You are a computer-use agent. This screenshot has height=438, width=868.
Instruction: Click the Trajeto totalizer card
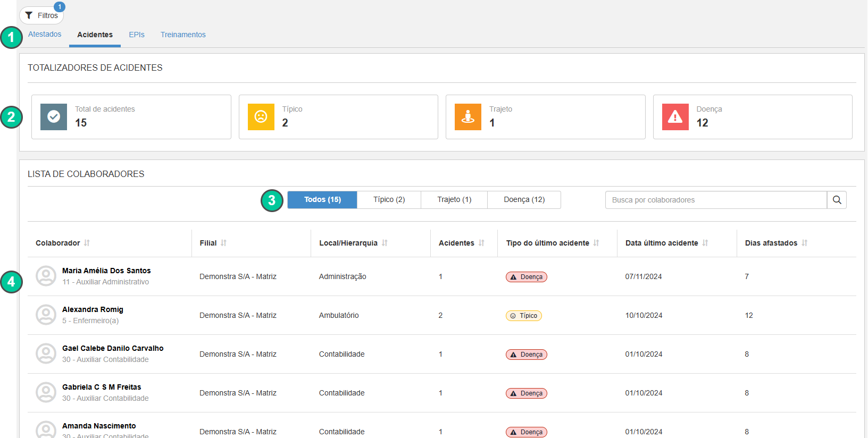coord(546,117)
